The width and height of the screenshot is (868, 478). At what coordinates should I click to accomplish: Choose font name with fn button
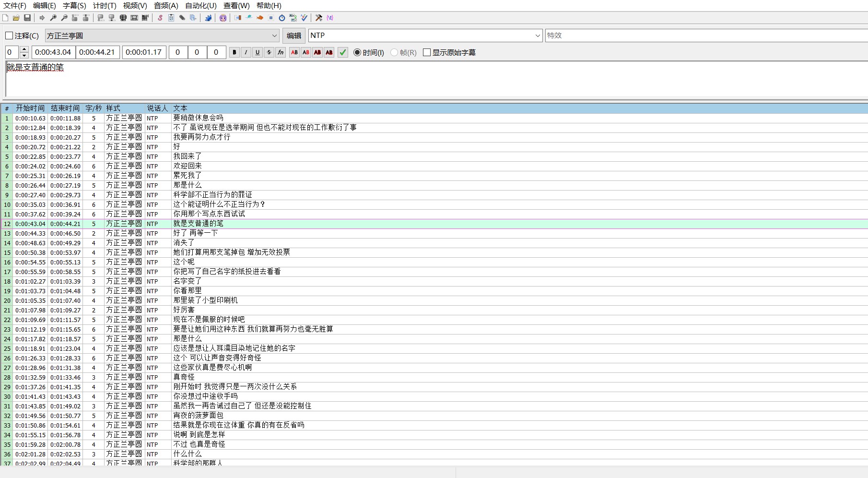point(281,52)
